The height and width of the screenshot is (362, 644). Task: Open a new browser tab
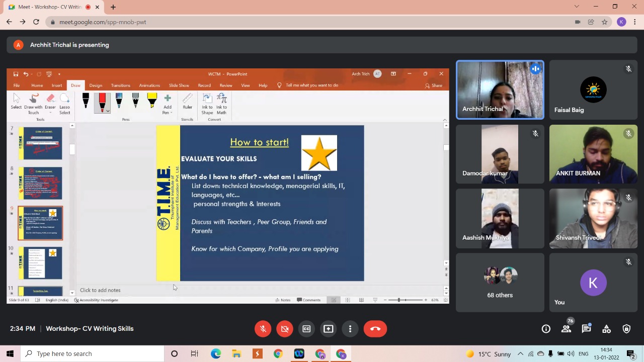coord(113,7)
